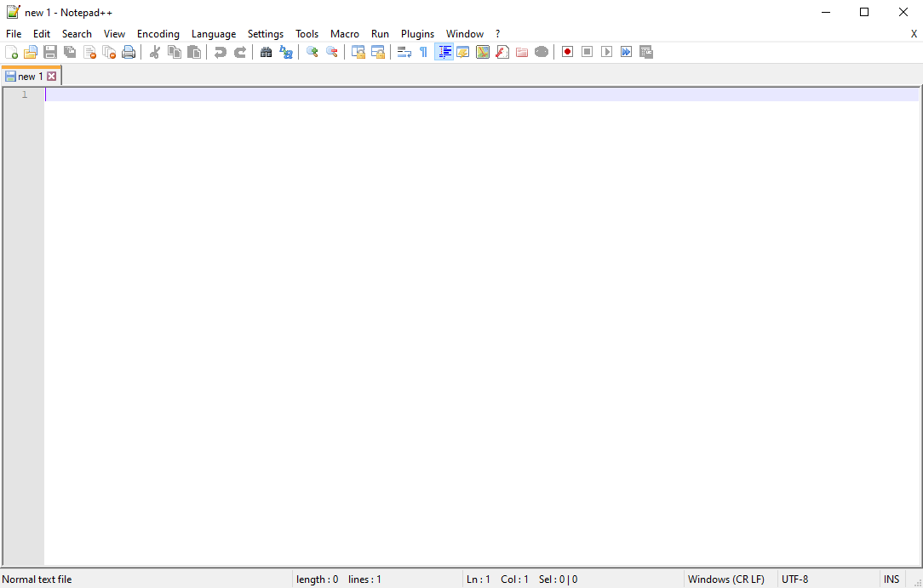Open the Function List icon

502,52
